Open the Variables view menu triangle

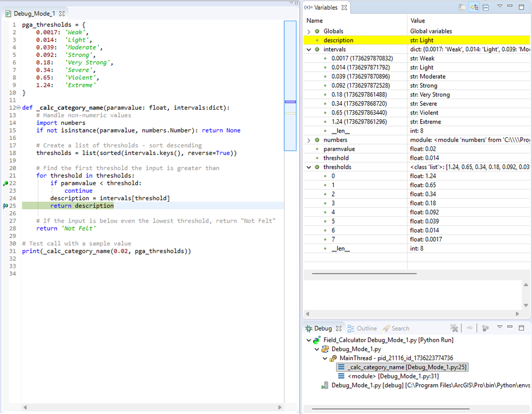coord(500,7)
